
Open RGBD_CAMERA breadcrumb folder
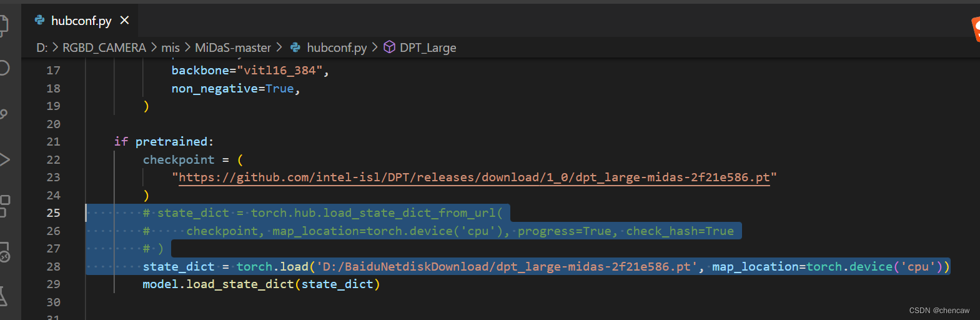tap(104, 47)
